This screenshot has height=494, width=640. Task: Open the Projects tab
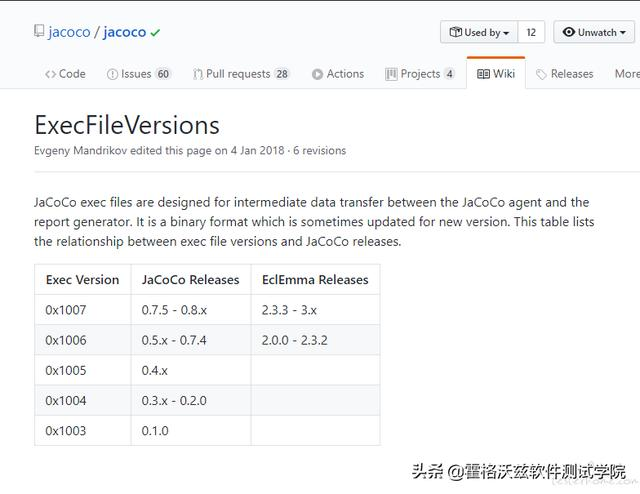(420, 74)
